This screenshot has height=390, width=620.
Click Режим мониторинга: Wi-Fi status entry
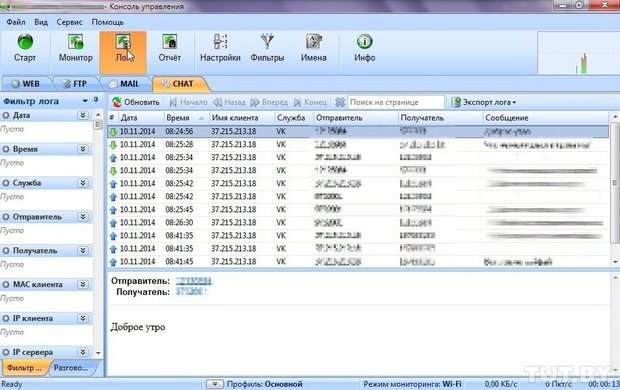pos(412,384)
